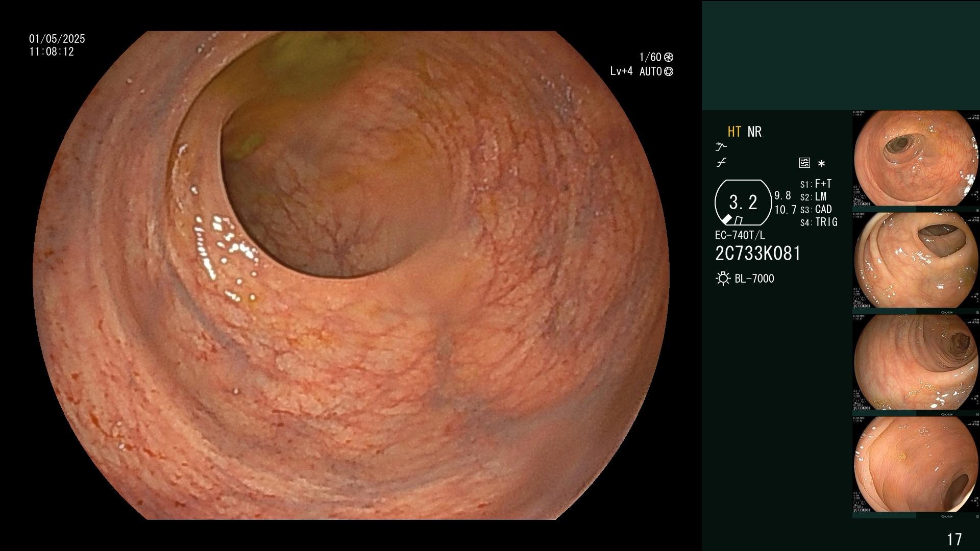The image size is (980, 551).
Task: Click the scope tip diagram showing 3.2
Action: point(743,203)
